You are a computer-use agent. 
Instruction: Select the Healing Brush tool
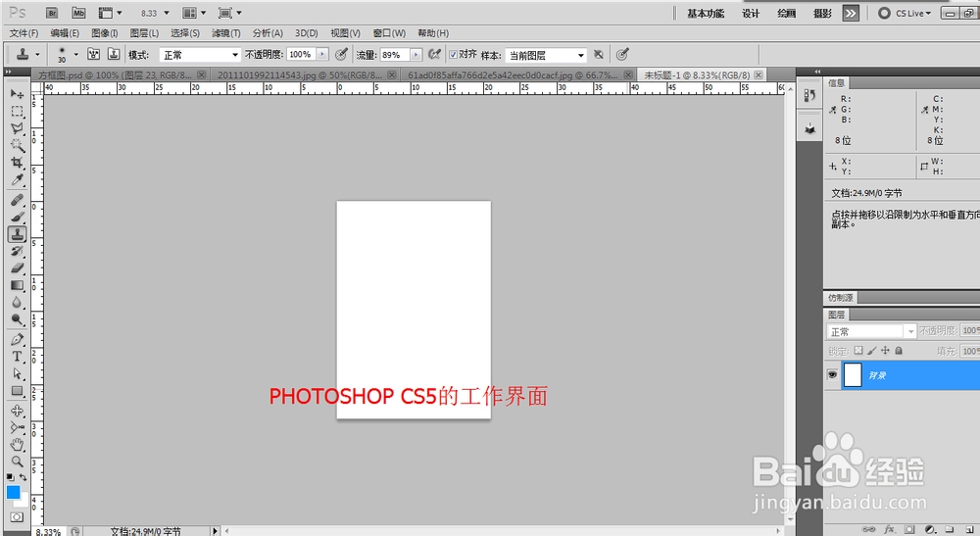point(17,200)
